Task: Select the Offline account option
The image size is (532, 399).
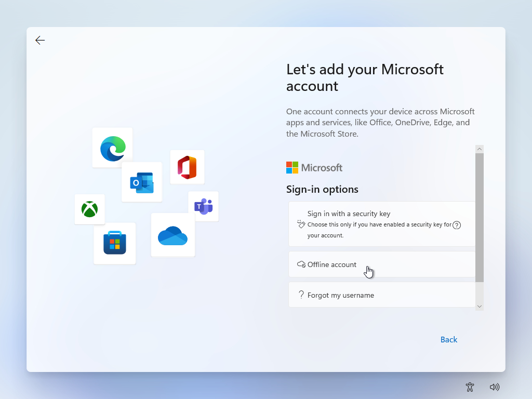Action: tap(382, 264)
